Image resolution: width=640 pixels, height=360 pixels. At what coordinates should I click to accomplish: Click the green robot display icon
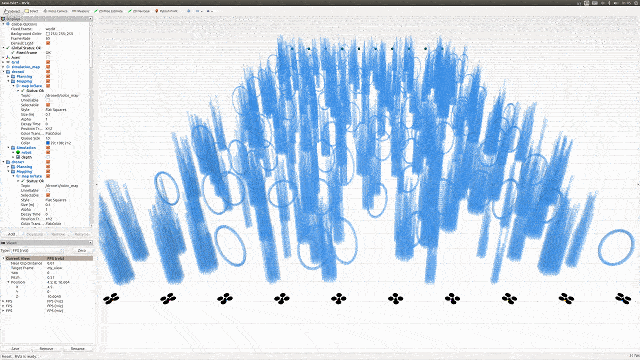[18, 152]
